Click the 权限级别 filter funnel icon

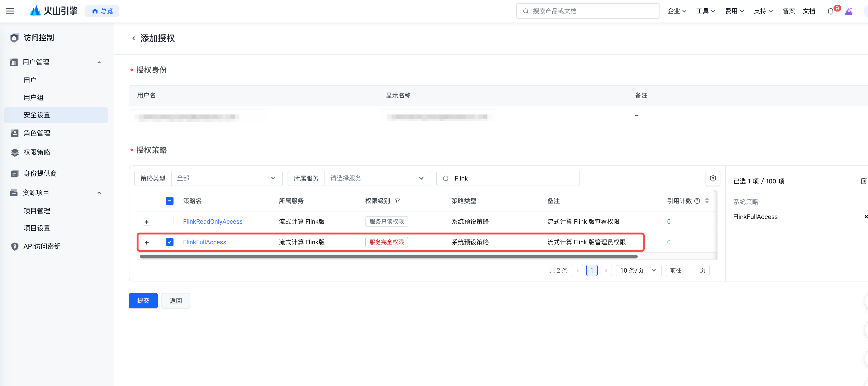[x=397, y=201]
